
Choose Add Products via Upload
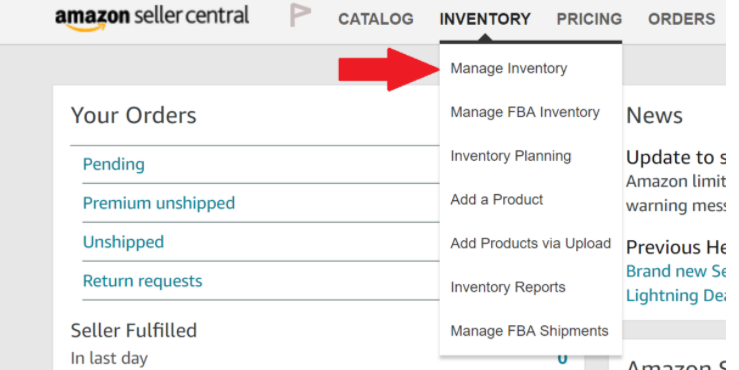(531, 243)
